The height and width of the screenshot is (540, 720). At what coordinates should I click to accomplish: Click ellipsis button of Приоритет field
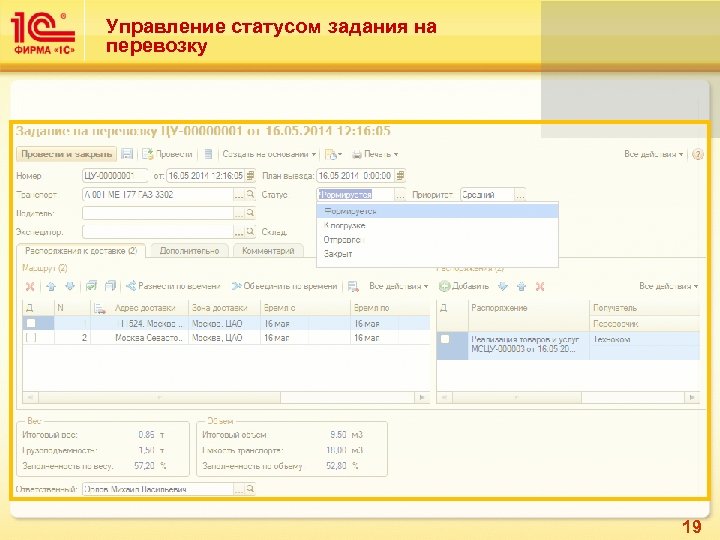click(x=520, y=195)
